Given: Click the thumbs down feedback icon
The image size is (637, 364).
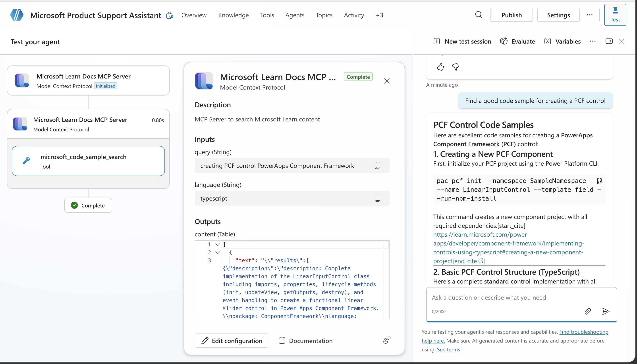Looking at the screenshot, I should click(455, 67).
